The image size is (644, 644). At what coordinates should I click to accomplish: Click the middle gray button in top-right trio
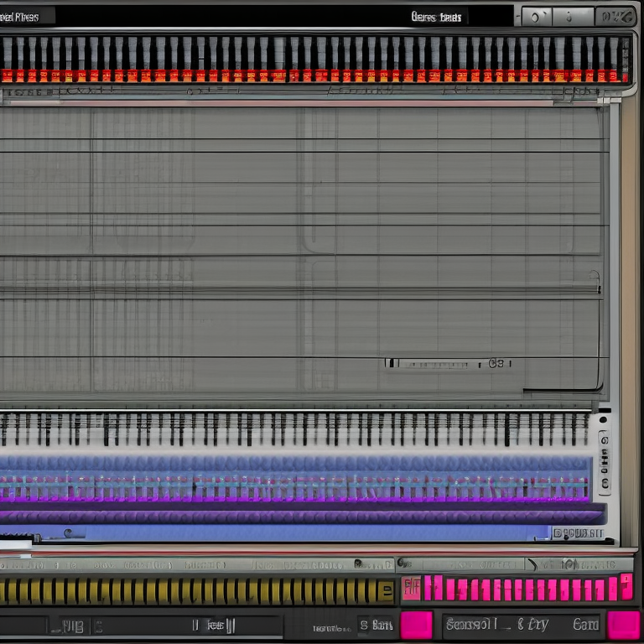(x=573, y=17)
